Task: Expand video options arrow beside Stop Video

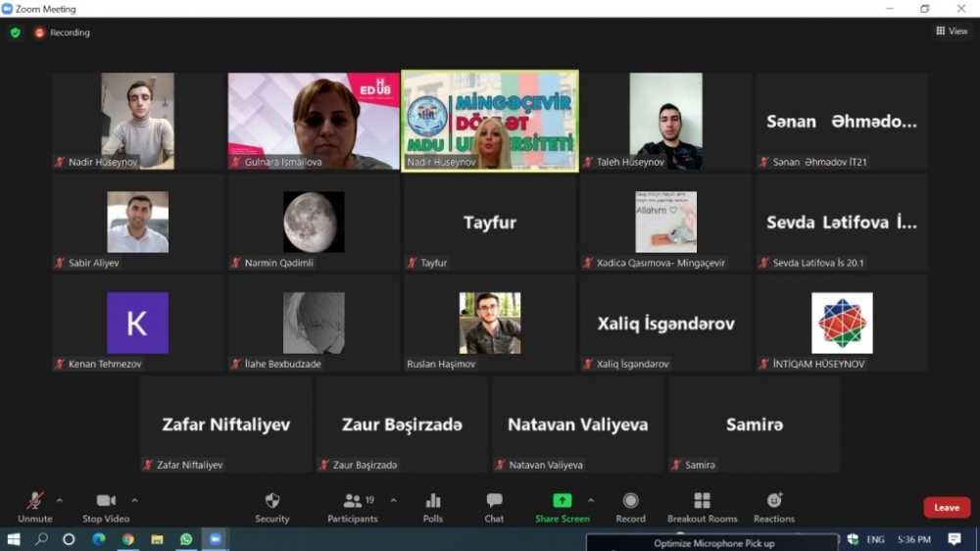Action: tap(134, 500)
